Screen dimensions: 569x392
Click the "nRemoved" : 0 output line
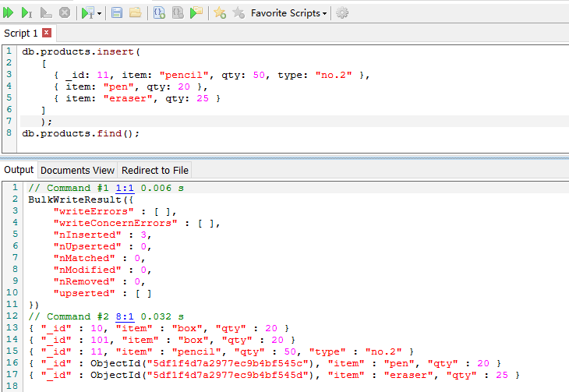(100, 281)
